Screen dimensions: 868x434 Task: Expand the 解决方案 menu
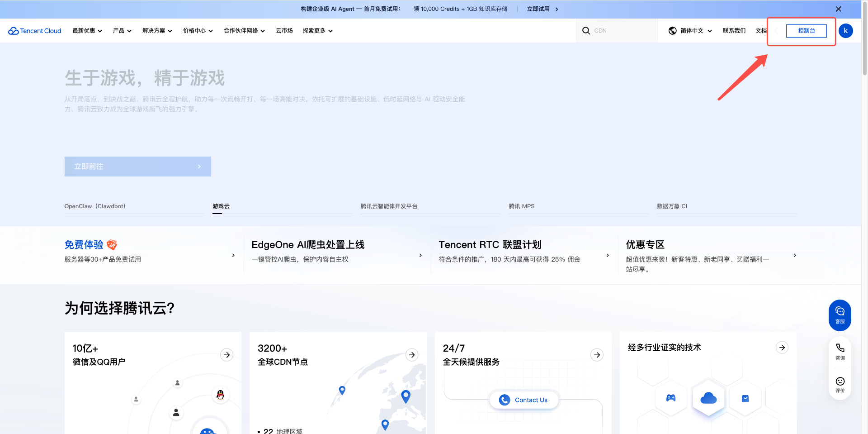pos(157,31)
